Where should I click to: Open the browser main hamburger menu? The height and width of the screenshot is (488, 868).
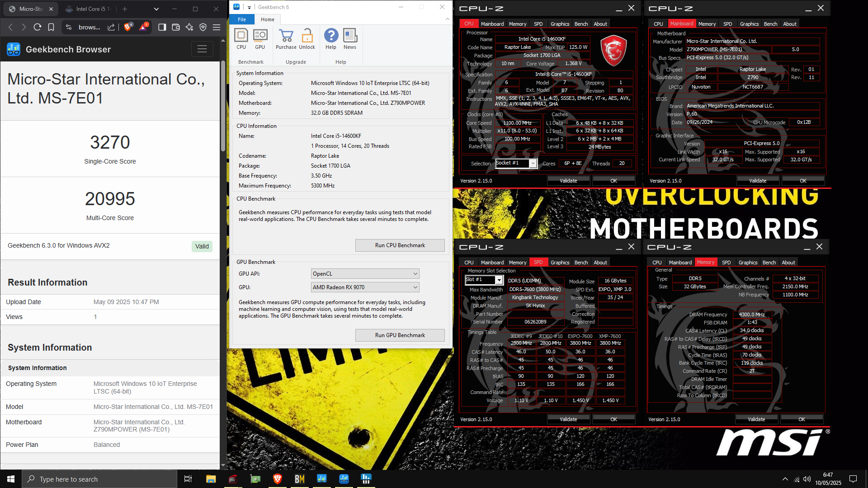pyautogui.click(x=217, y=27)
